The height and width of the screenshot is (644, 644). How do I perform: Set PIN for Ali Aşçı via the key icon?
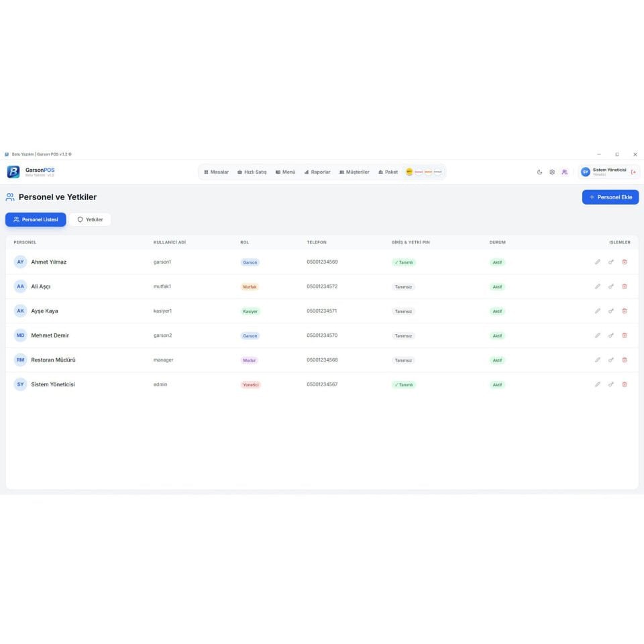pos(611,286)
